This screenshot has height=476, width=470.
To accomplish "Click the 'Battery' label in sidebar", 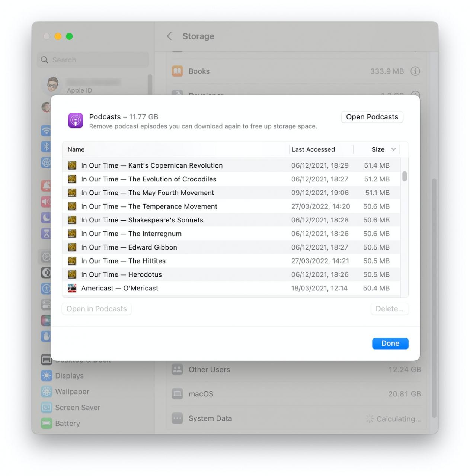I will [67, 424].
